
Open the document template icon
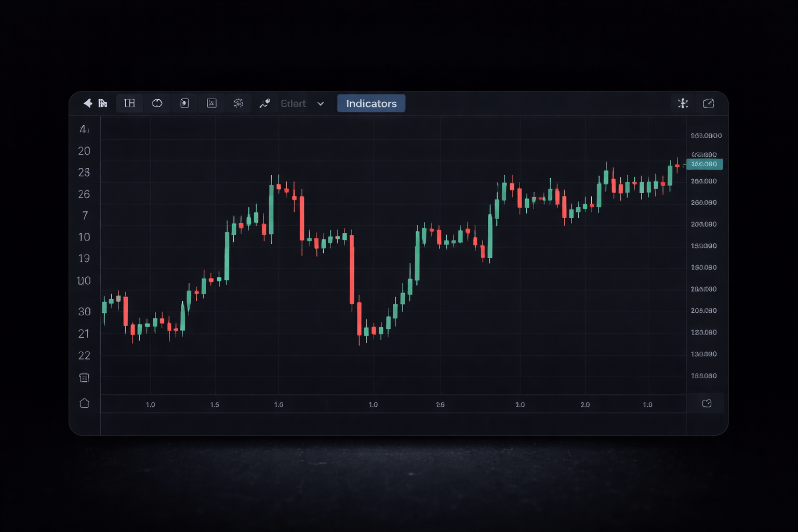pyautogui.click(x=184, y=103)
